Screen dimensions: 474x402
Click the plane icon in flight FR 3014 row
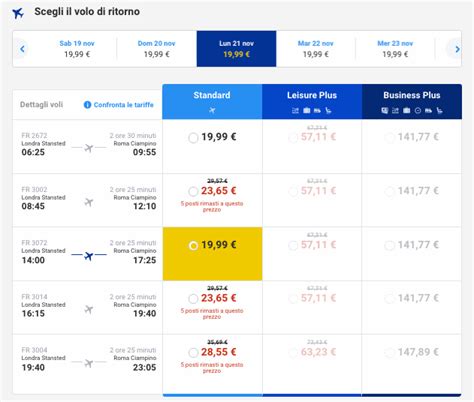click(89, 309)
